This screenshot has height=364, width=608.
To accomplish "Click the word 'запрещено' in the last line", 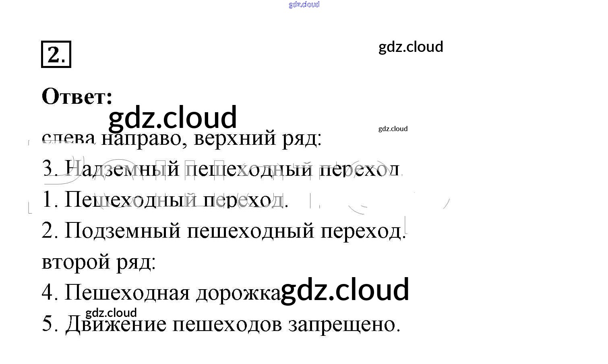I will tap(343, 324).
